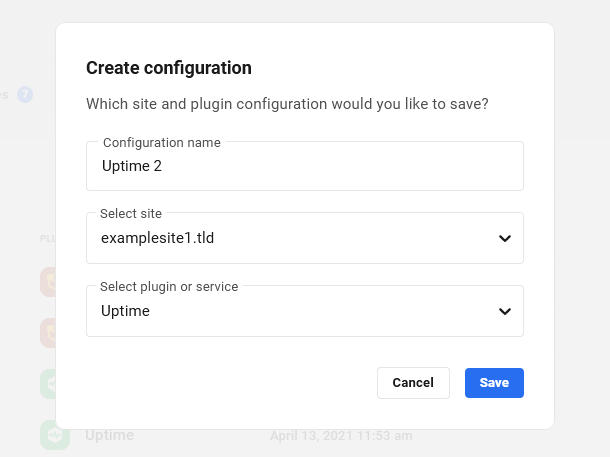Click the Uptime entry in the background list
The height and width of the screenshot is (457, 610).
point(109,436)
